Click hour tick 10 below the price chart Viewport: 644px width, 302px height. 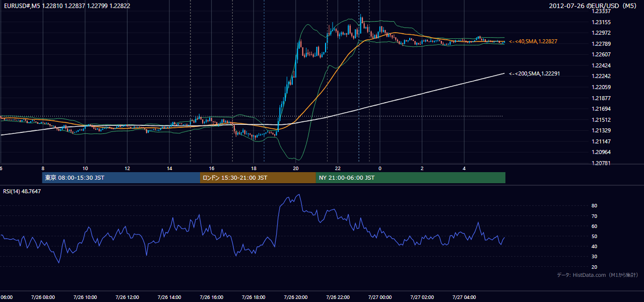point(85,169)
